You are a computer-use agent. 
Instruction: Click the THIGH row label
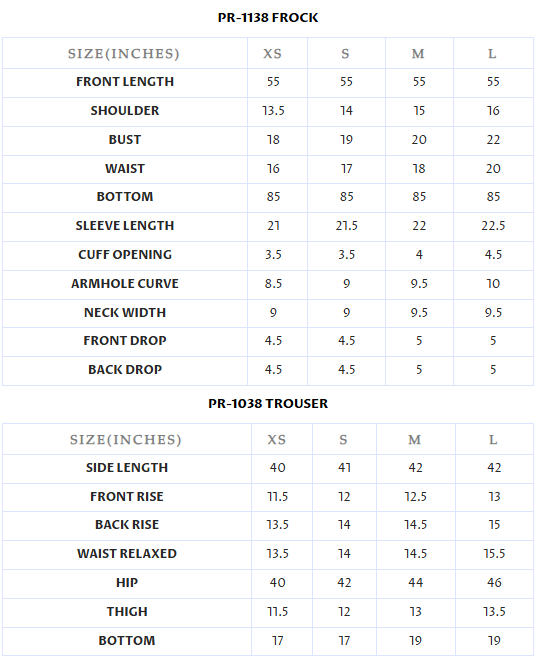(127, 612)
